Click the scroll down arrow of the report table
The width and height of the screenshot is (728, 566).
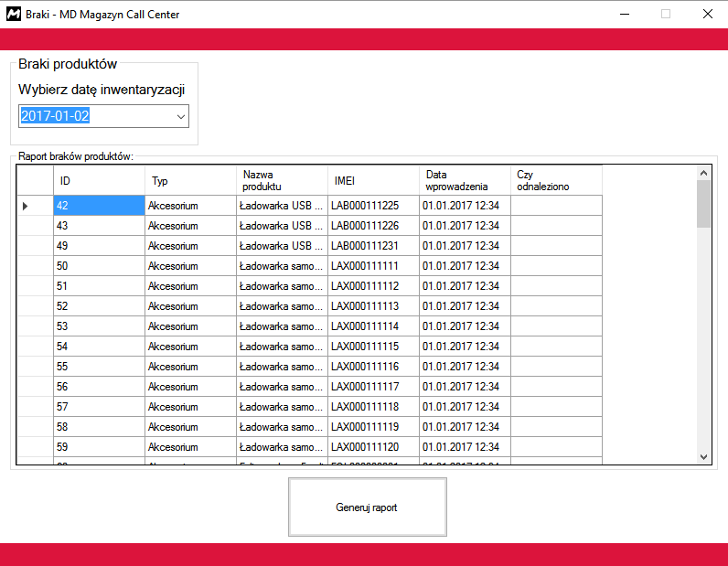[703, 457]
